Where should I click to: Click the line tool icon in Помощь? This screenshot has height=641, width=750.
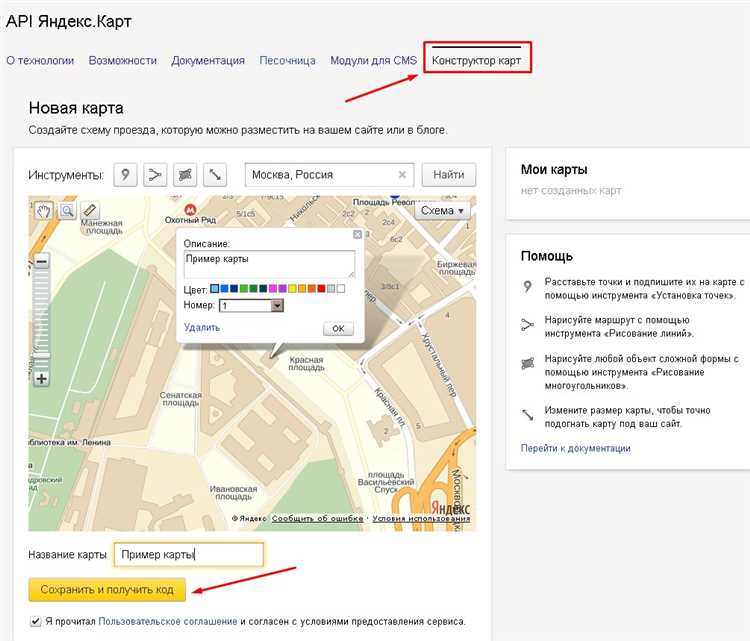point(527,325)
